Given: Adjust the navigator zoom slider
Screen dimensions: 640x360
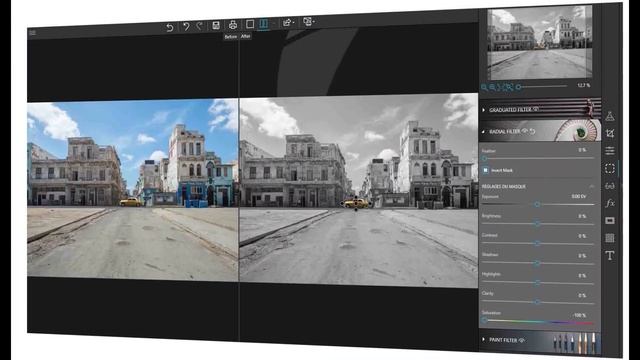Looking at the screenshot, I should (542, 87).
